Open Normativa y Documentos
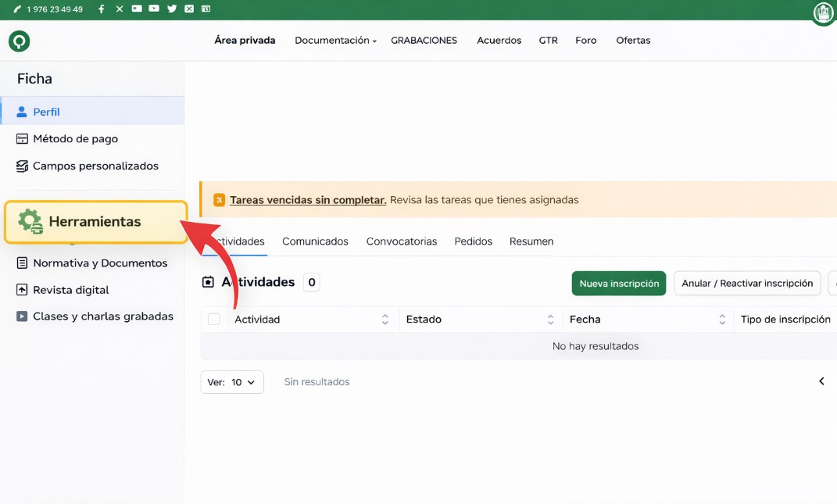Screen dimensions: 837x504 (99, 263)
